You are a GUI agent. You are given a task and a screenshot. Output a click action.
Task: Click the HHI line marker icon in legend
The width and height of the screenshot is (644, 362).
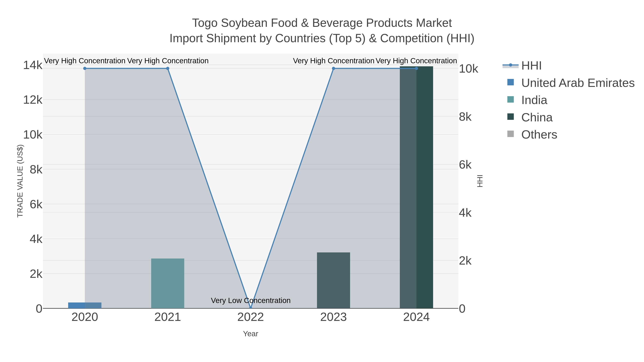[x=511, y=65]
